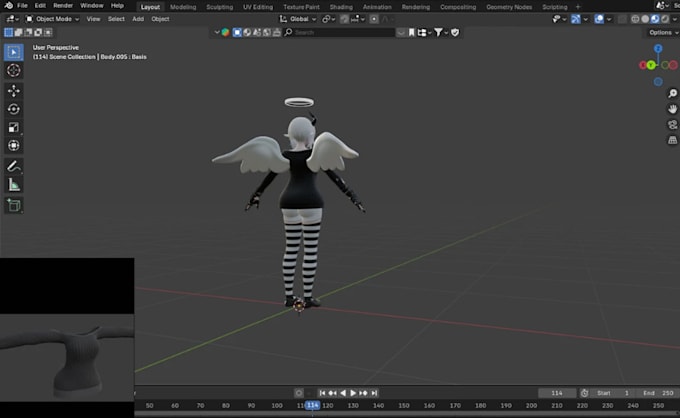Open the editor type dropdown
This screenshot has height=418, width=680.
(x=11, y=19)
